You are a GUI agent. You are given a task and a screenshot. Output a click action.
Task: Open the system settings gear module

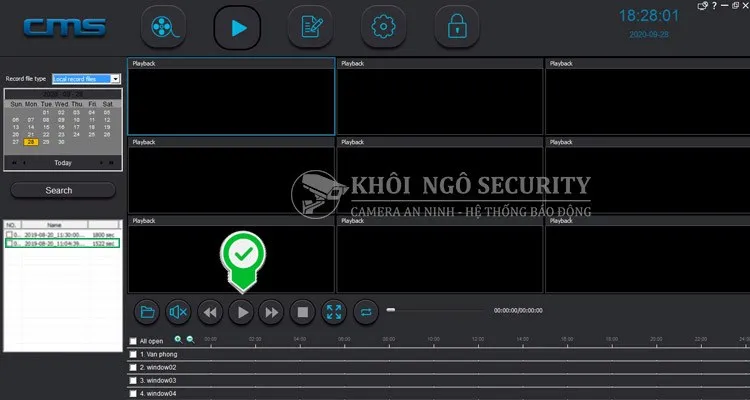tap(384, 27)
